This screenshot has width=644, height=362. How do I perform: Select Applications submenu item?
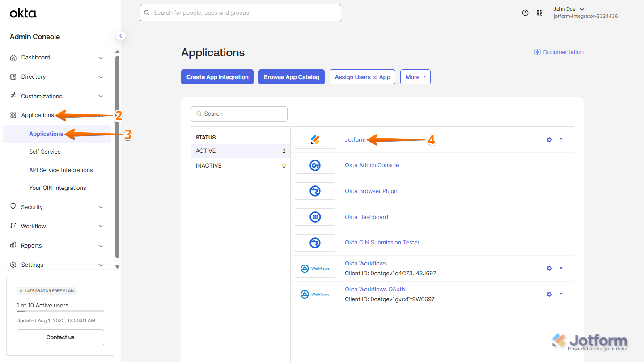(57, 134)
